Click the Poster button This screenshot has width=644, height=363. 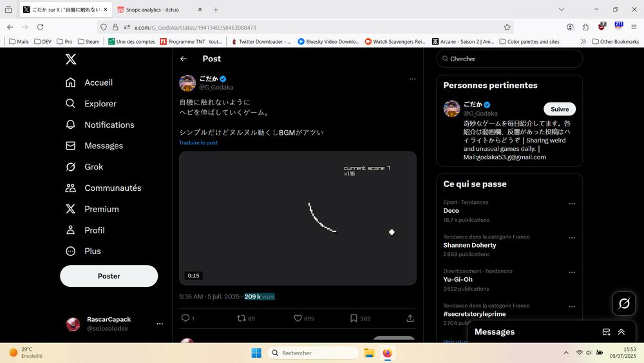(109, 276)
